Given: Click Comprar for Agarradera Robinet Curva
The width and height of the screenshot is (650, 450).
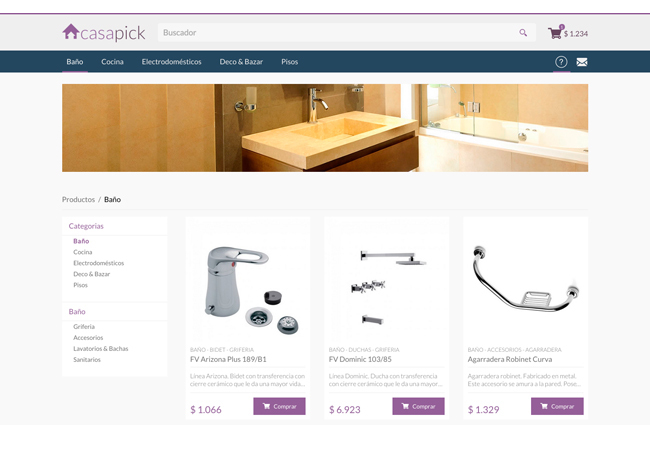Looking at the screenshot, I should pyautogui.click(x=557, y=406).
